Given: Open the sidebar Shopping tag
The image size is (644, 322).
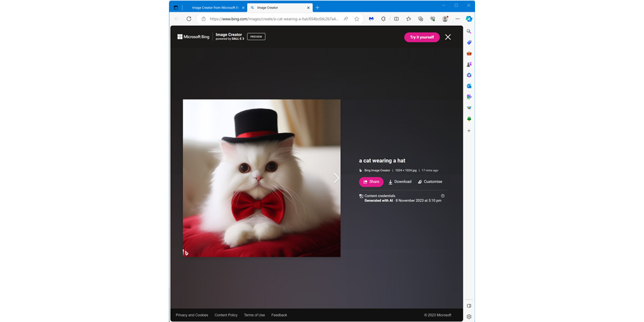Looking at the screenshot, I should 469,42.
